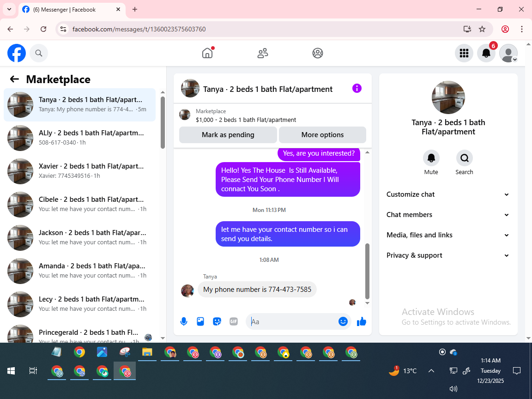Open the tab search dropdown arrow
532x399 pixels.
pos(9,10)
